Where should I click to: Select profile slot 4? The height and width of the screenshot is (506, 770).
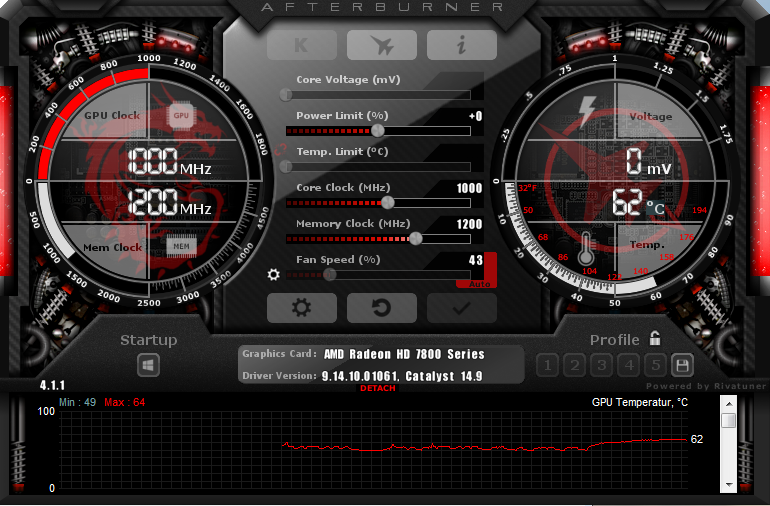click(629, 365)
